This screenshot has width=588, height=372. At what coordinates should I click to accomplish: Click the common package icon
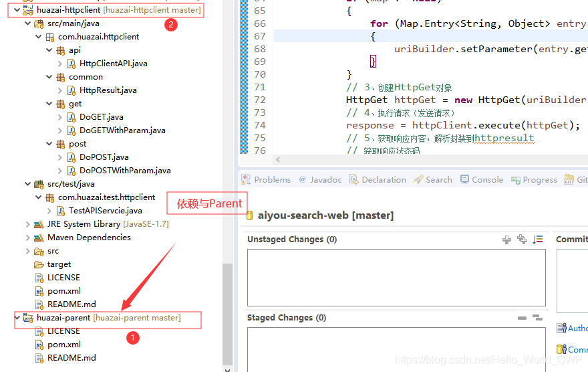(x=60, y=77)
